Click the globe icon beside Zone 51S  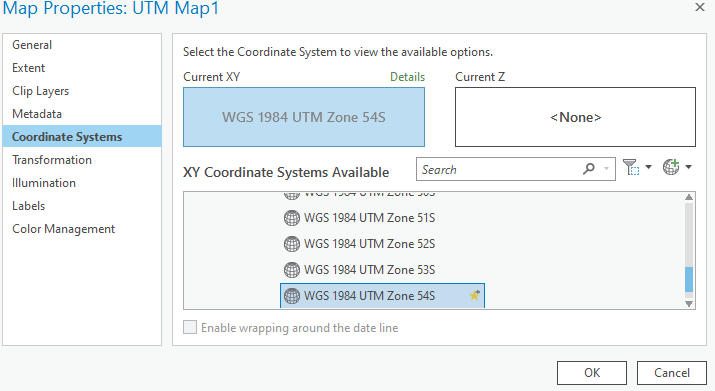click(292, 218)
